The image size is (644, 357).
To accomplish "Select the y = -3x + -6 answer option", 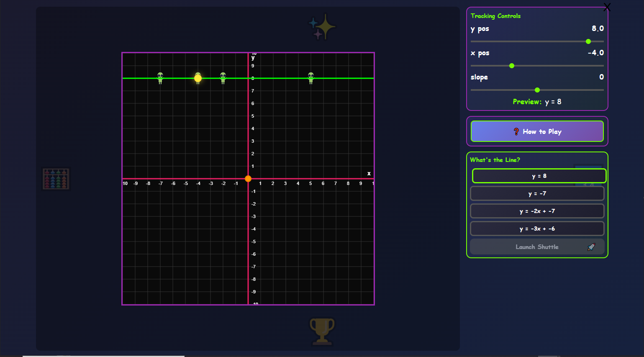I will [537, 229].
